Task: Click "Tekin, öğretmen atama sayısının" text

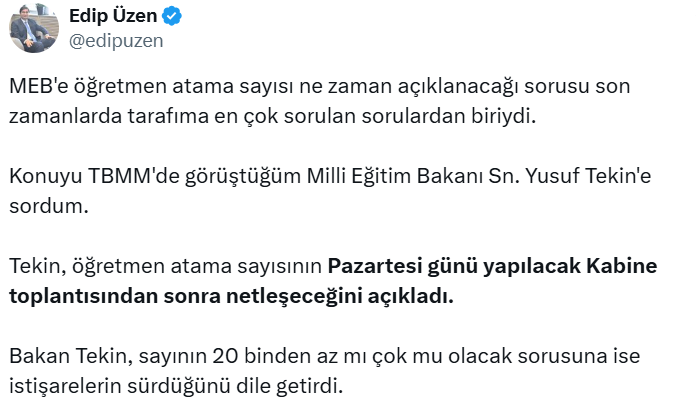Action: 165,267
